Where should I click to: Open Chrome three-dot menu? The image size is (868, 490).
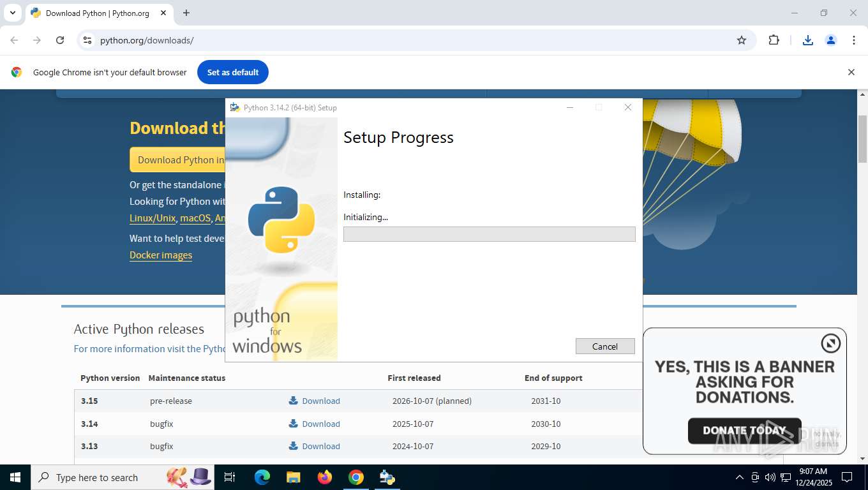853,40
